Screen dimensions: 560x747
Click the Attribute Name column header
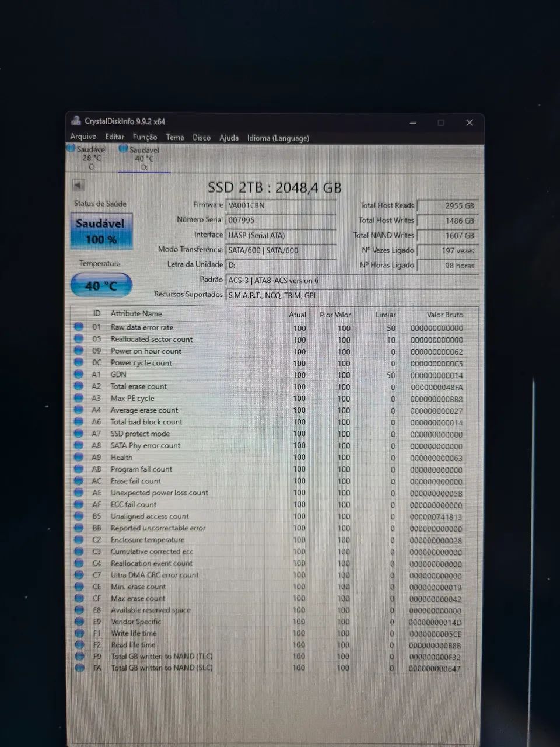(136, 313)
